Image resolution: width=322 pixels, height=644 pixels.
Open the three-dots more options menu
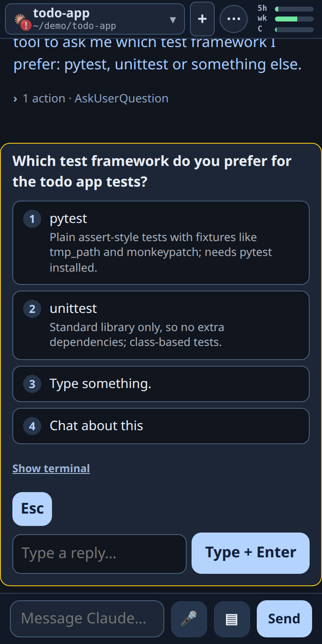click(234, 19)
